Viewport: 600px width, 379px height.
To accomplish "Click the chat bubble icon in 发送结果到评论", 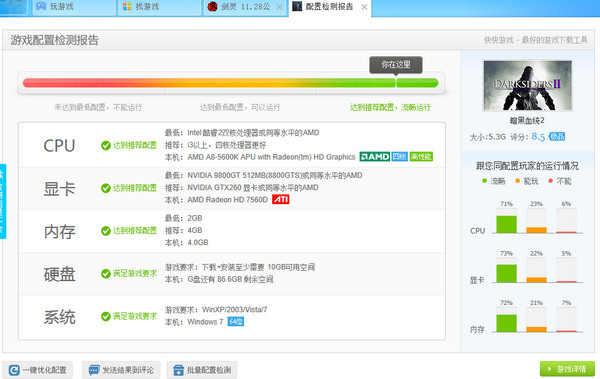I will click(94, 370).
